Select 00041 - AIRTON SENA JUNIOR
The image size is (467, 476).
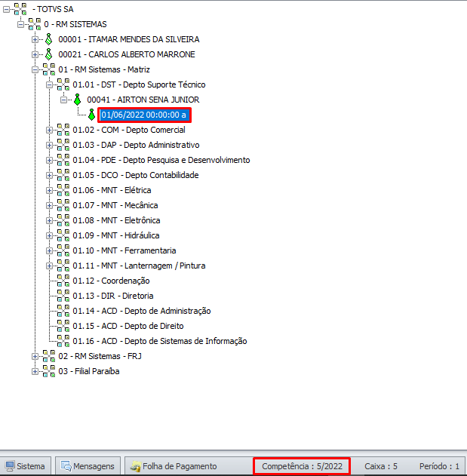point(143,100)
